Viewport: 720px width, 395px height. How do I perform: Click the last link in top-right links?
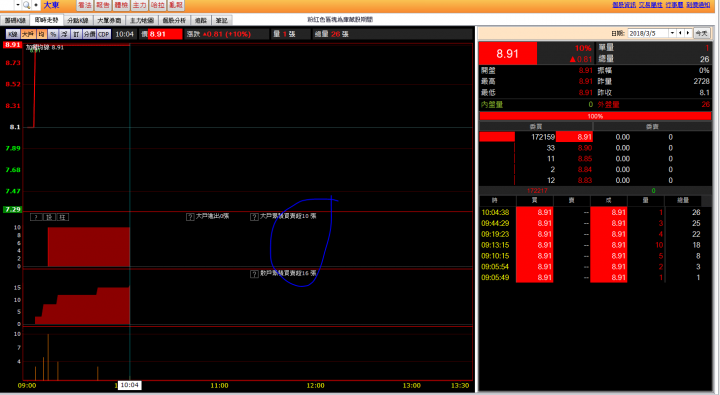(x=698, y=5)
